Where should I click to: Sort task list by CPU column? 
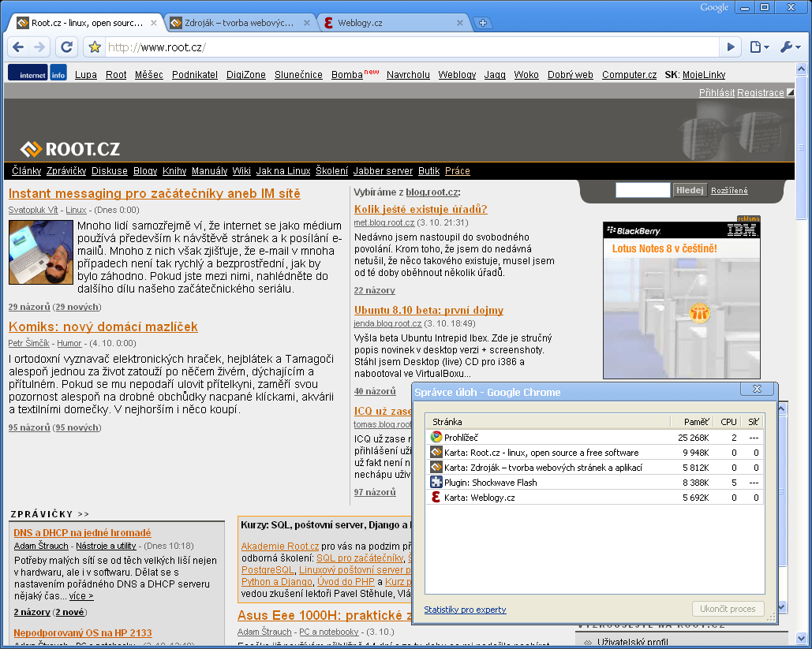727,422
